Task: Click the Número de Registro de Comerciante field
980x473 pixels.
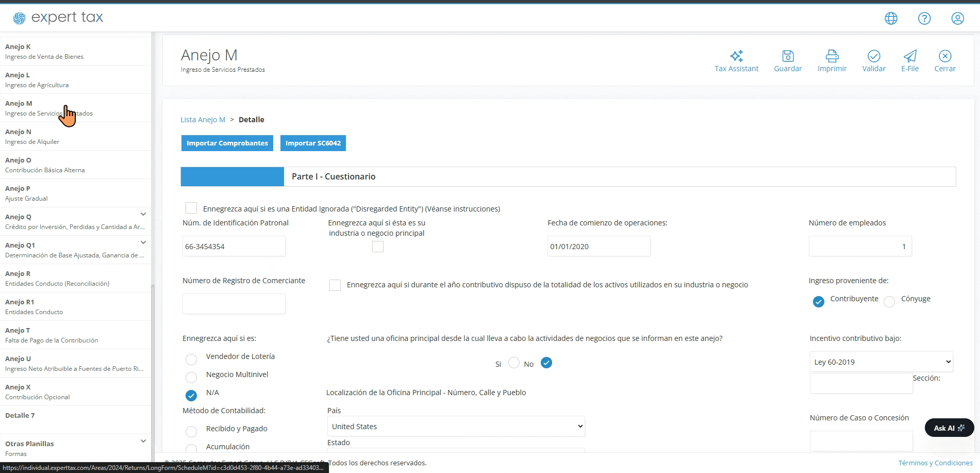Action: tap(234, 304)
